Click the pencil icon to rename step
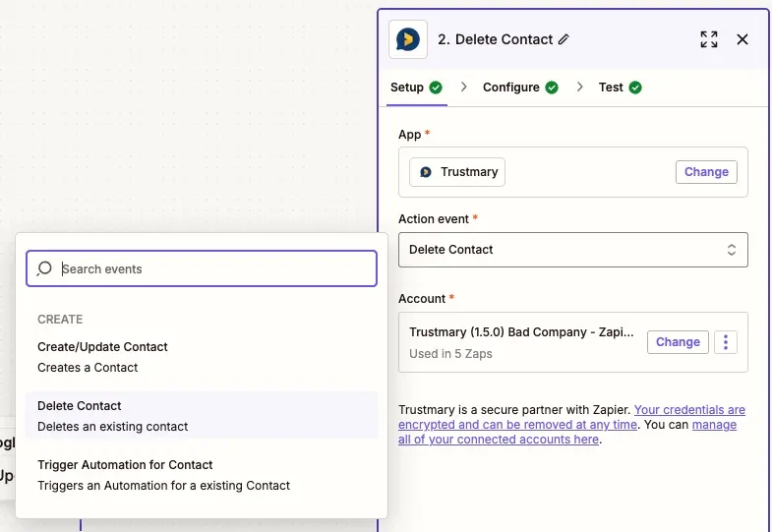Viewport: 772px width, 532px height. (x=564, y=39)
